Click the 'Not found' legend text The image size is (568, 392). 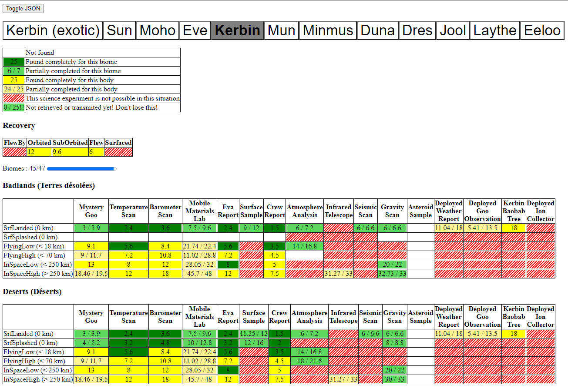coord(40,53)
